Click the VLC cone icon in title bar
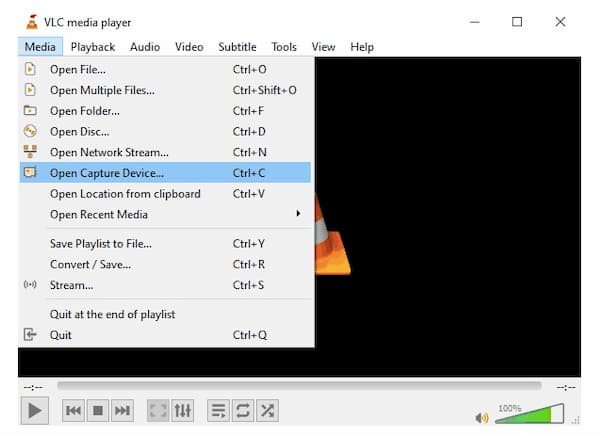Image resolution: width=600 pixels, height=436 pixels. [32, 22]
